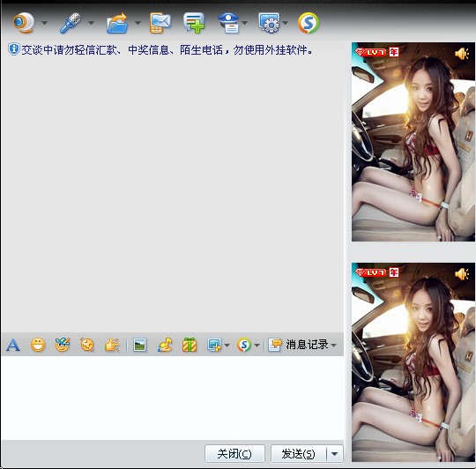The image size is (476, 469).
Task: Expand the webcam video call options arrow
Action: [44, 23]
